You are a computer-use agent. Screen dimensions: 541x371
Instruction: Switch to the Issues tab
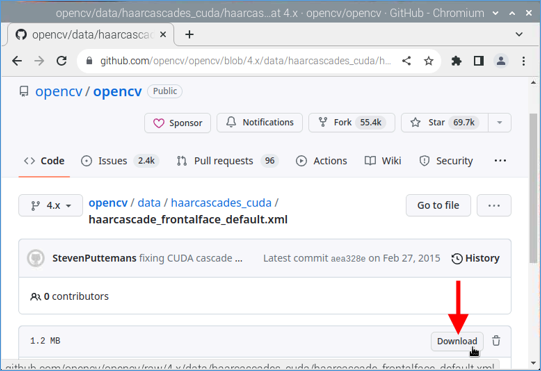119,161
